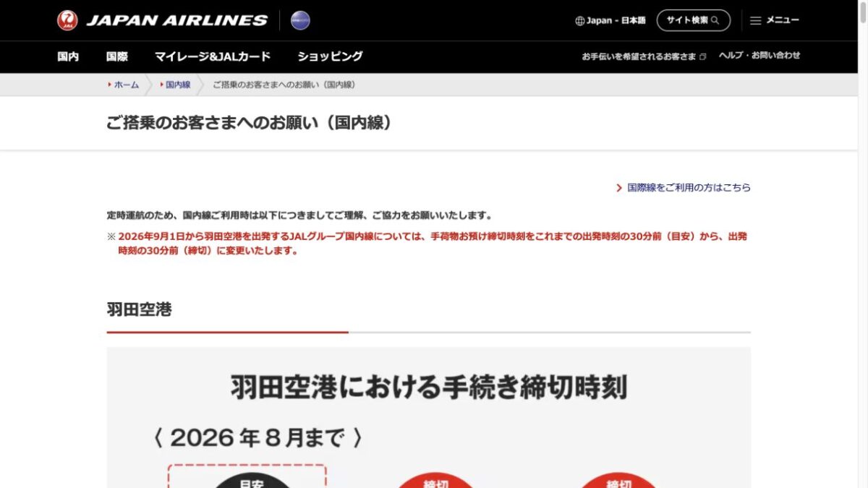Open 国際線をご利用の方はこちら link

pyautogui.click(x=689, y=188)
